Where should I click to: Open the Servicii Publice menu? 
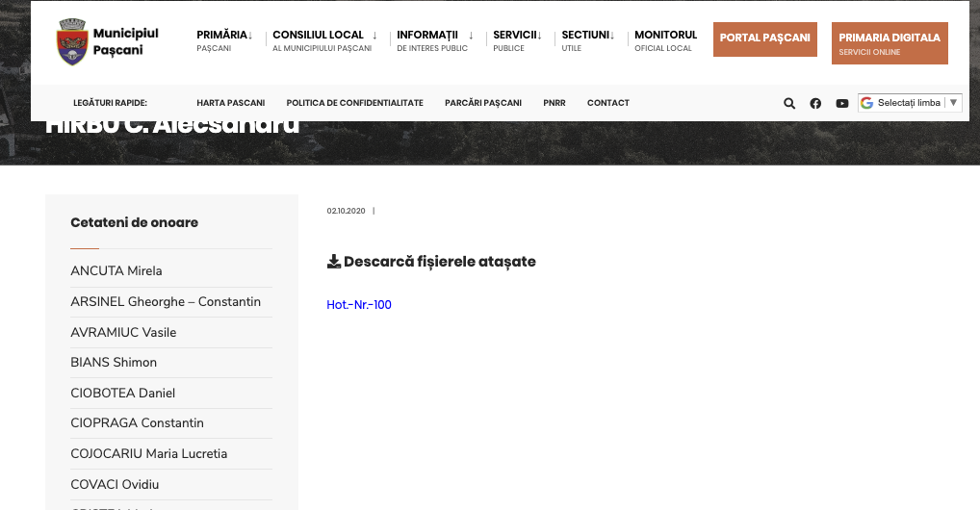517,40
